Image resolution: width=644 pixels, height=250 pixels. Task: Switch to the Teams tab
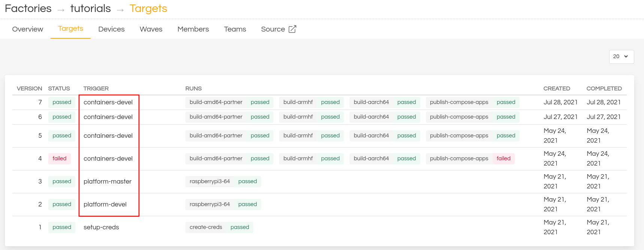pos(235,29)
